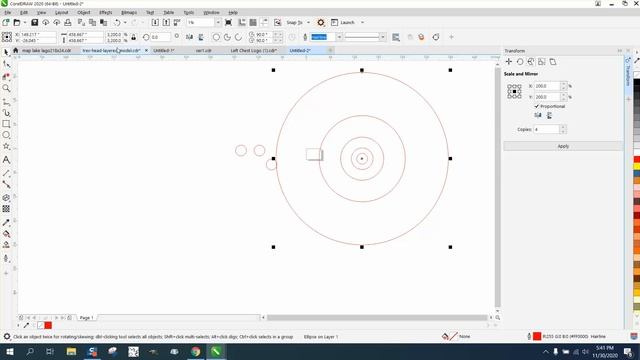Image resolution: width=640 pixels, height=360 pixels.
Task: Click the Import icon
Action: coord(155,22)
